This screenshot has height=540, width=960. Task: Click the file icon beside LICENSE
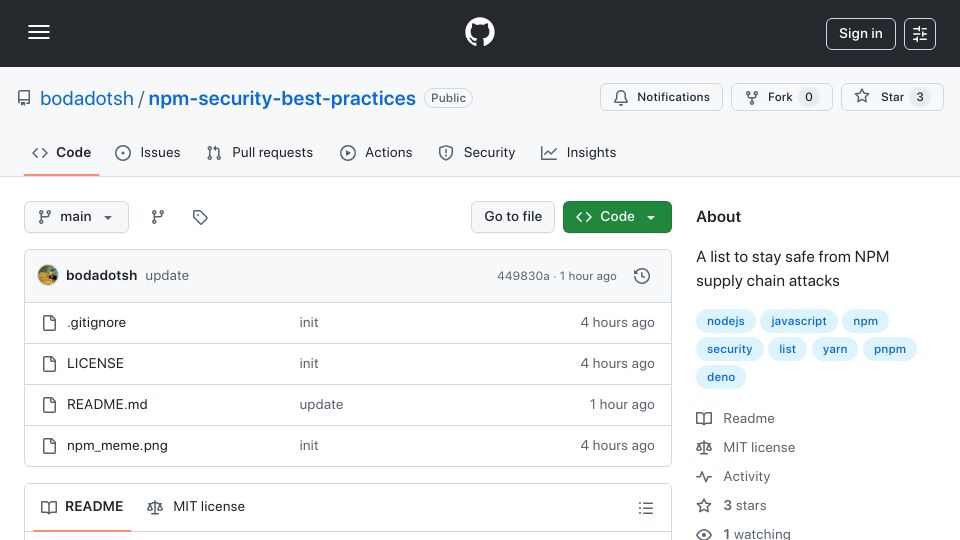50,364
